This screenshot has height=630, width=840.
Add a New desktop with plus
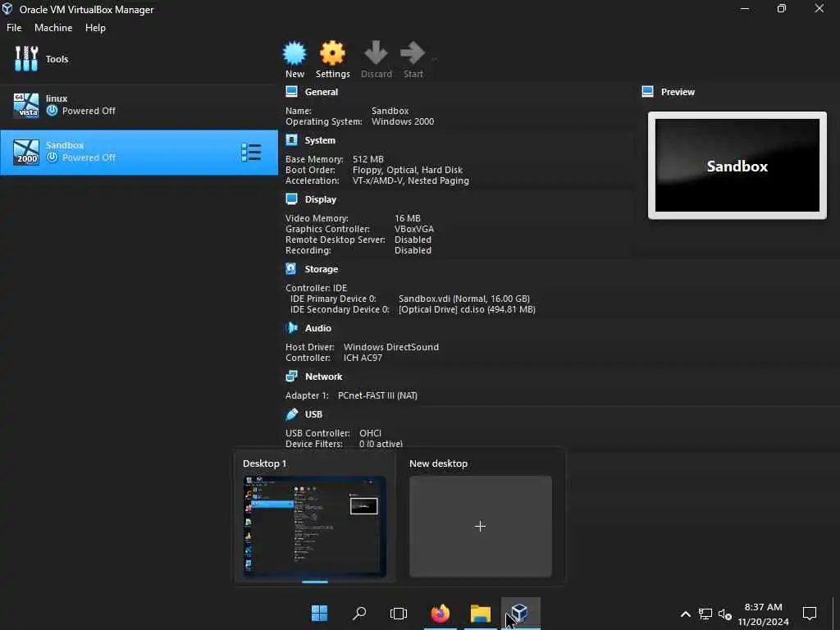tap(480, 527)
